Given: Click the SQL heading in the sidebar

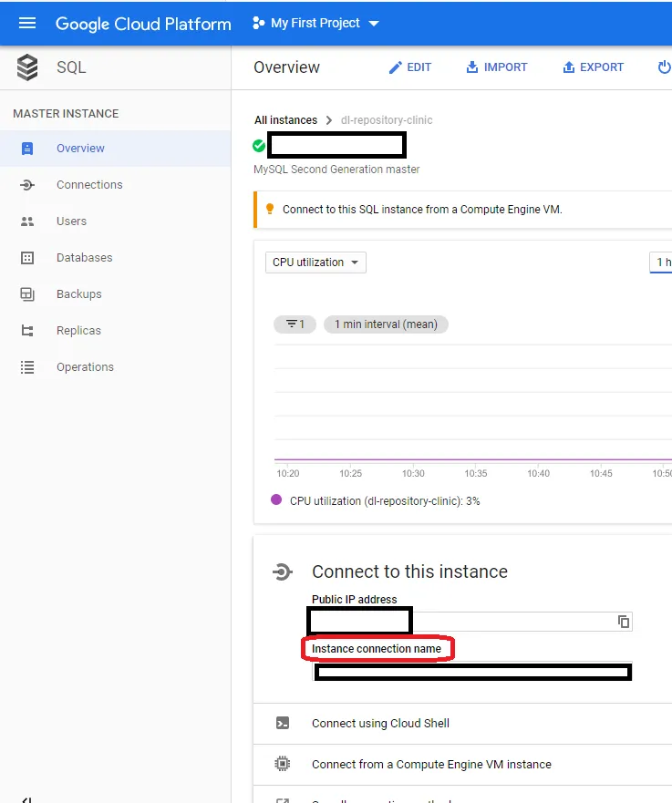Looking at the screenshot, I should point(71,67).
